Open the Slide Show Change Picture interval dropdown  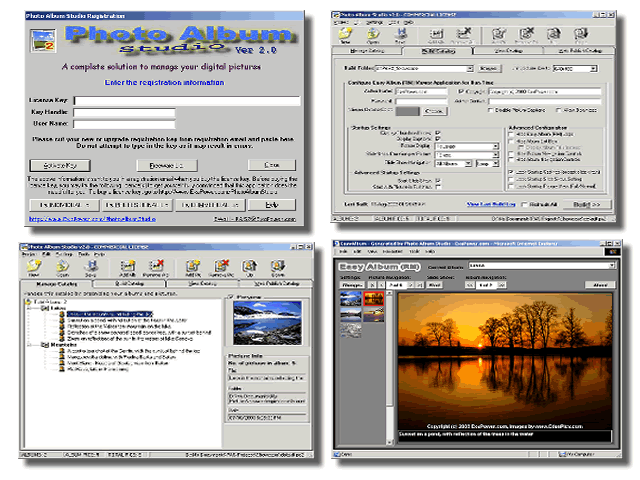pos(496,155)
